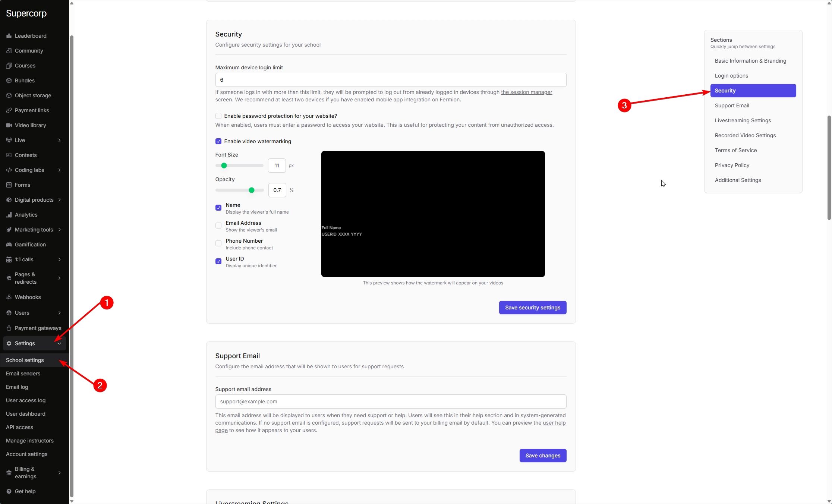Enable password protection checkbox
Viewport: 832px width, 504px height.
(x=218, y=116)
